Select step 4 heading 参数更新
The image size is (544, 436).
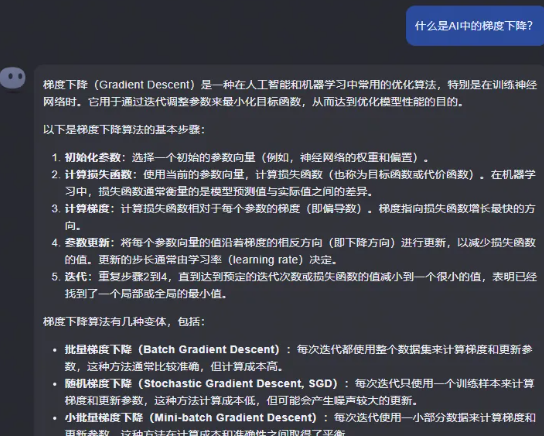point(87,242)
